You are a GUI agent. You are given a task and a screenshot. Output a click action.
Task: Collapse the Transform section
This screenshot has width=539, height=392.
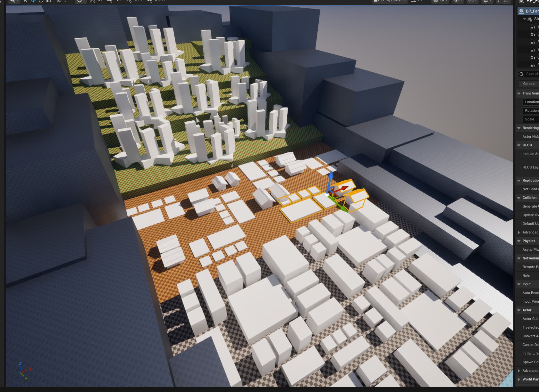point(519,93)
